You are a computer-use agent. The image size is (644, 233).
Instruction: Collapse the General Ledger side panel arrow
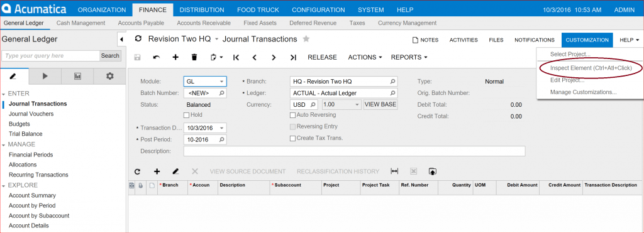[121, 40]
